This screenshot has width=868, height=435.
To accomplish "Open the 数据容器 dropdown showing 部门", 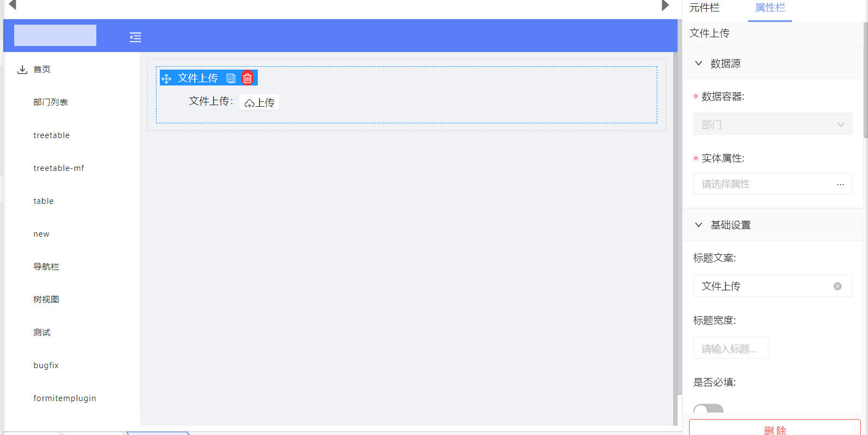I will pyautogui.click(x=773, y=124).
